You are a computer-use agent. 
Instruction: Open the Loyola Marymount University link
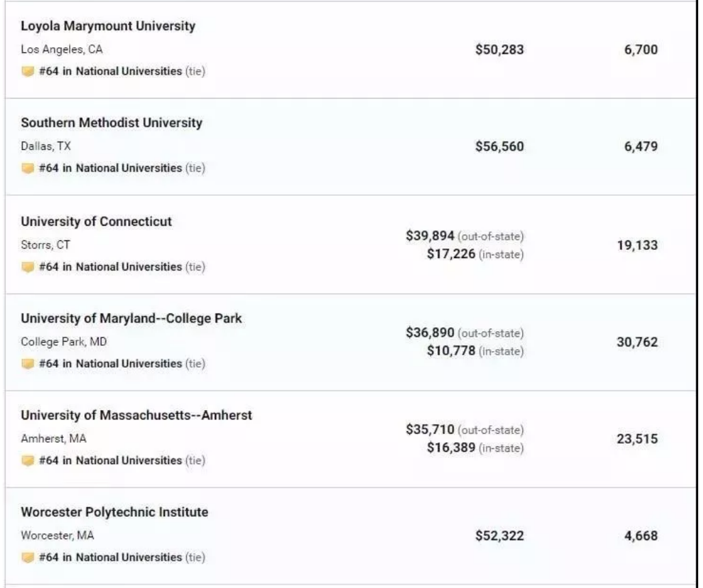[x=107, y=26]
